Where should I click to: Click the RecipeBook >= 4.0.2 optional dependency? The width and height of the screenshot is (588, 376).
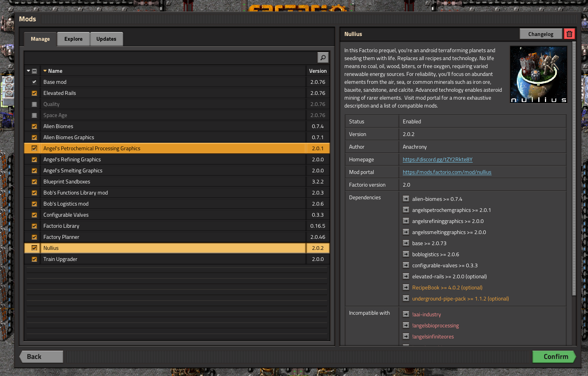coord(447,287)
